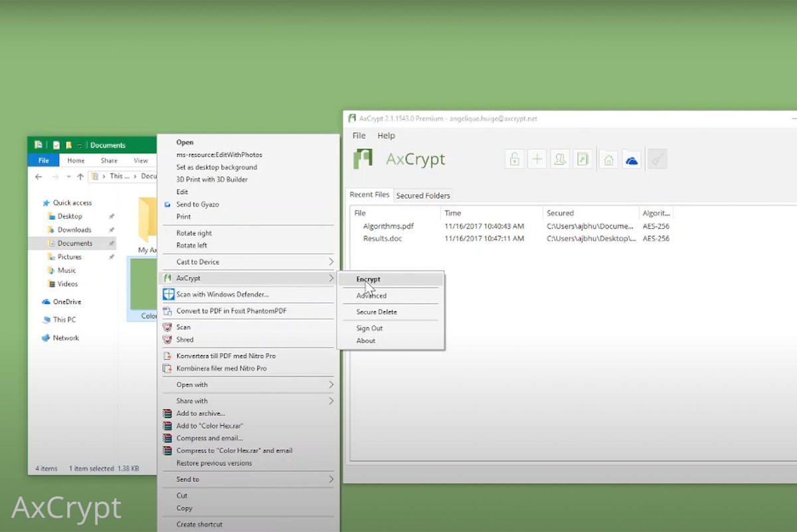Expand the Cast to Device submenu

(x=248, y=262)
